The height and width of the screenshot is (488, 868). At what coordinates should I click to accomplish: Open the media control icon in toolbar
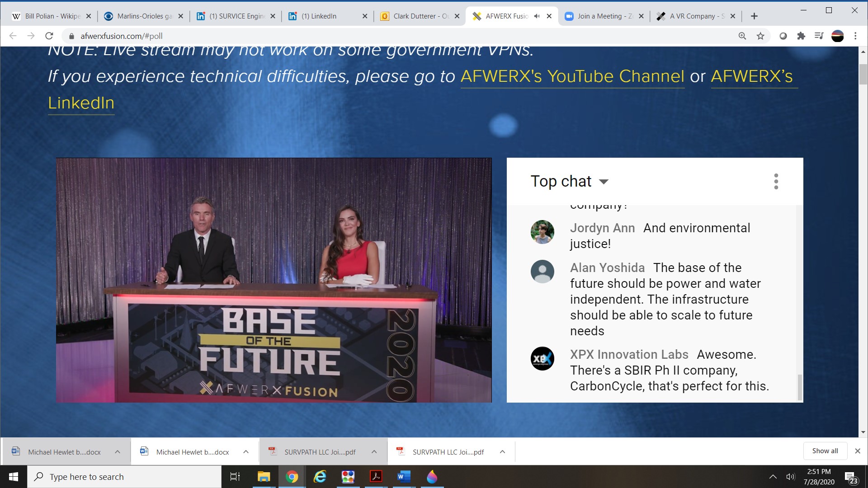(819, 36)
